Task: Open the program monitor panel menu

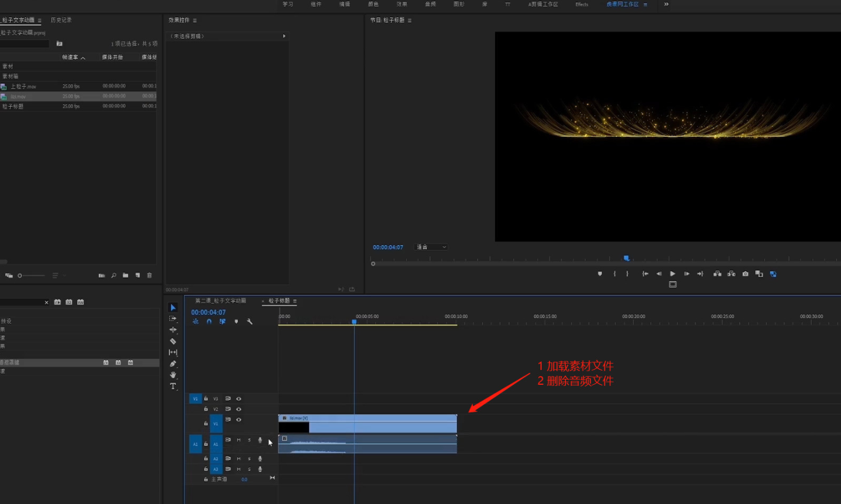Action: pyautogui.click(x=410, y=20)
